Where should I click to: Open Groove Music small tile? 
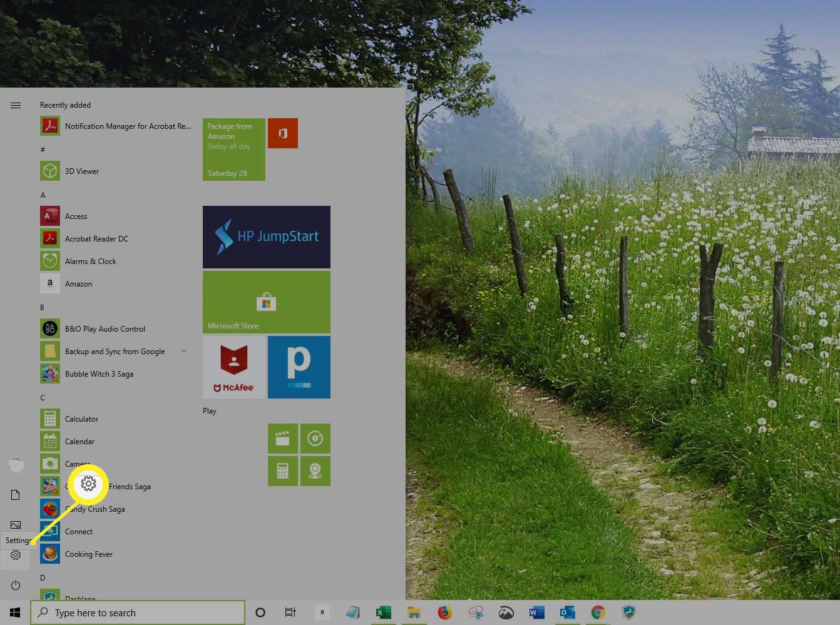[x=315, y=439]
